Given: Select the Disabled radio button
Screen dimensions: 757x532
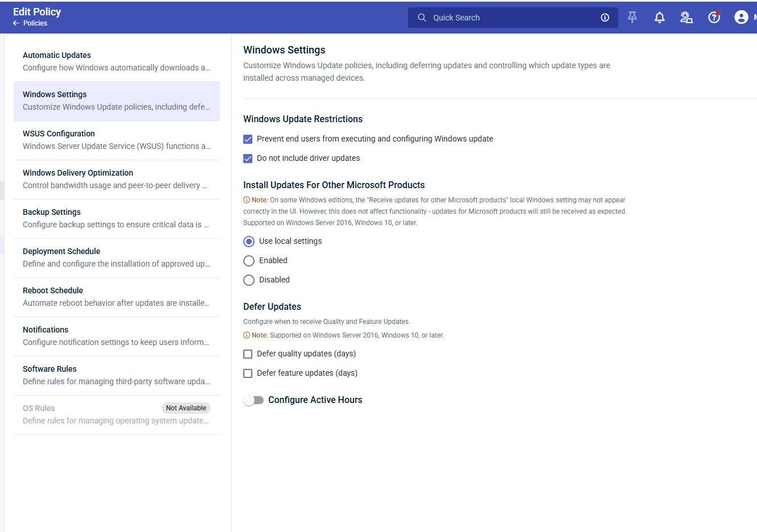Looking at the screenshot, I should (x=249, y=280).
